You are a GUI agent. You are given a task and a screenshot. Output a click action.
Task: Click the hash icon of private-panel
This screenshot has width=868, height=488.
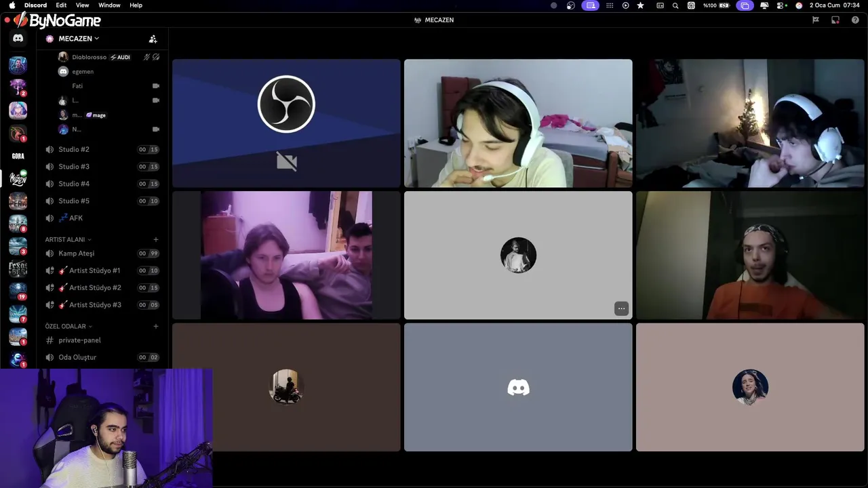(x=50, y=340)
